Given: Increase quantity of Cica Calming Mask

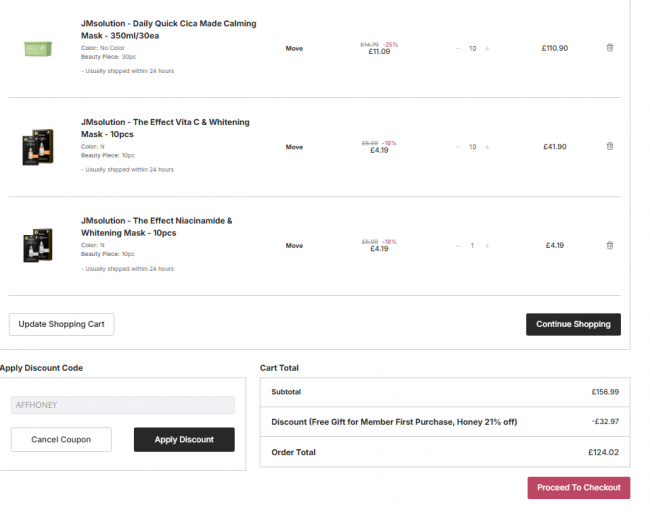Looking at the screenshot, I should coord(487,48).
